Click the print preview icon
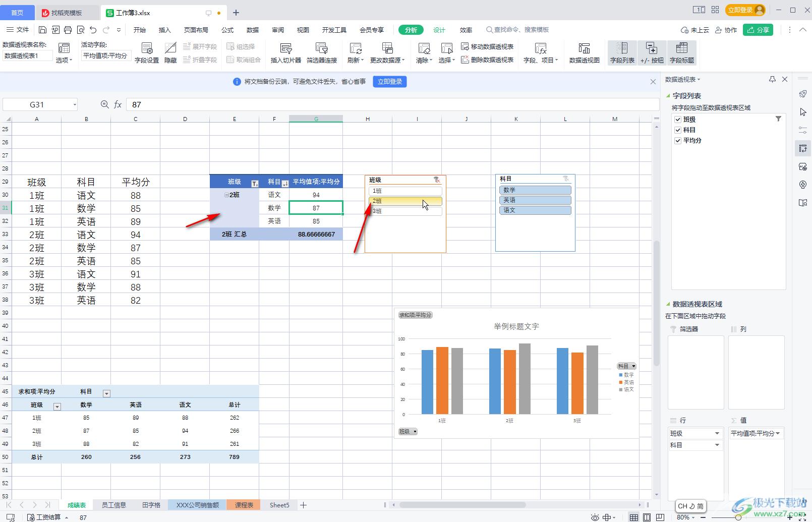The height and width of the screenshot is (522, 812). (x=81, y=30)
